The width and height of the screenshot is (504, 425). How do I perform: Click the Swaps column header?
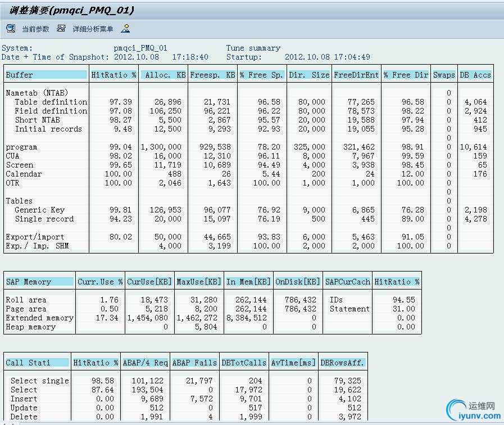coord(444,75)
